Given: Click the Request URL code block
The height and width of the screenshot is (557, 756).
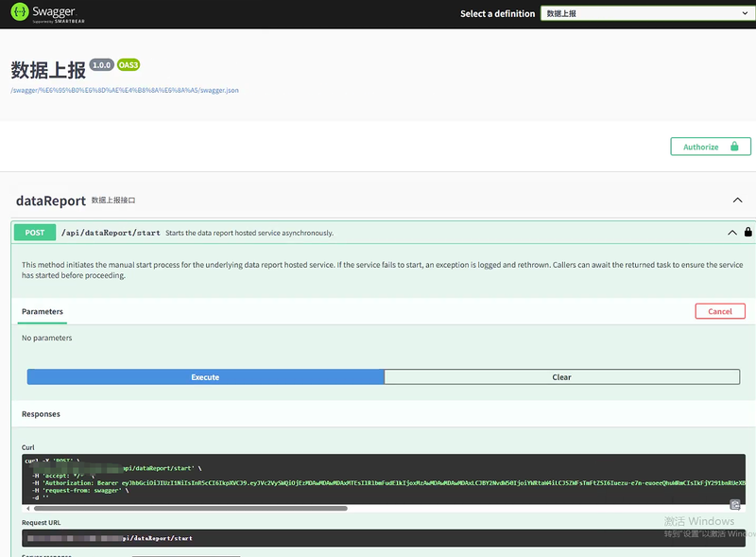Looking at the screenshot, I should point(378,538).
